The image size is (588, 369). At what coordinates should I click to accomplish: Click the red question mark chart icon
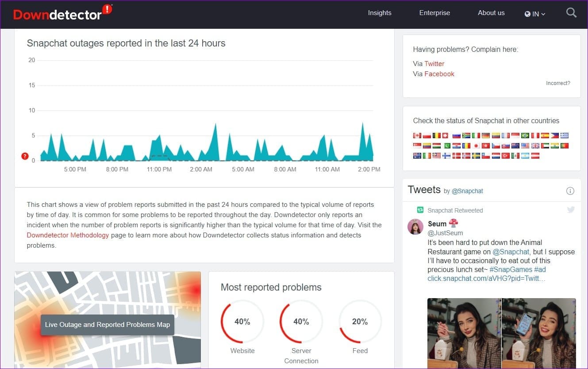25,156
